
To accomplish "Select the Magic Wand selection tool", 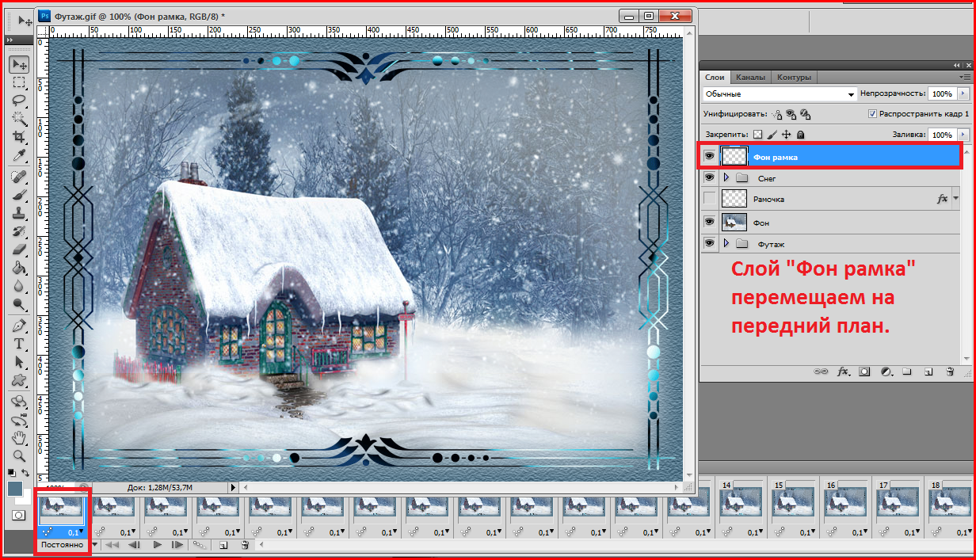I will (19, 119).
